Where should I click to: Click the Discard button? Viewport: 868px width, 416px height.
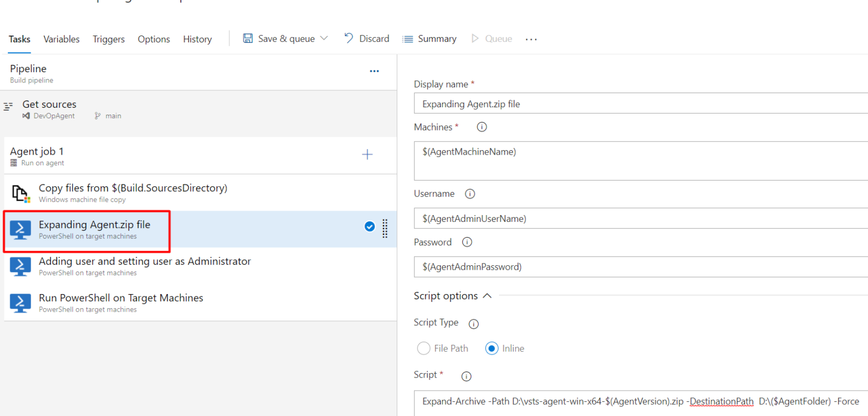tap(367, 38)
